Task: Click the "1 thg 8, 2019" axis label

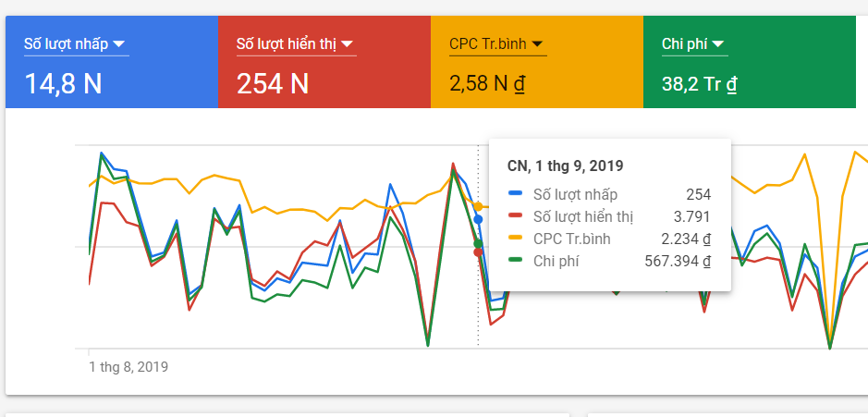Action: click(128, 366)
